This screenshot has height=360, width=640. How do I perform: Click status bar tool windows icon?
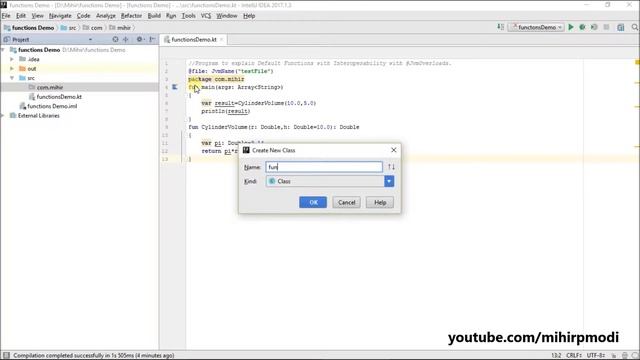click(6, 356)
